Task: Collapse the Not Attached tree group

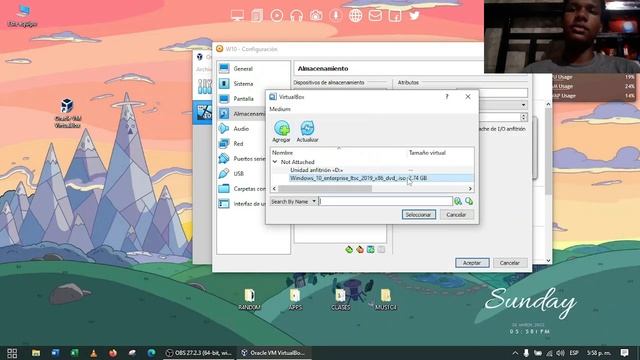Action: 275,162
